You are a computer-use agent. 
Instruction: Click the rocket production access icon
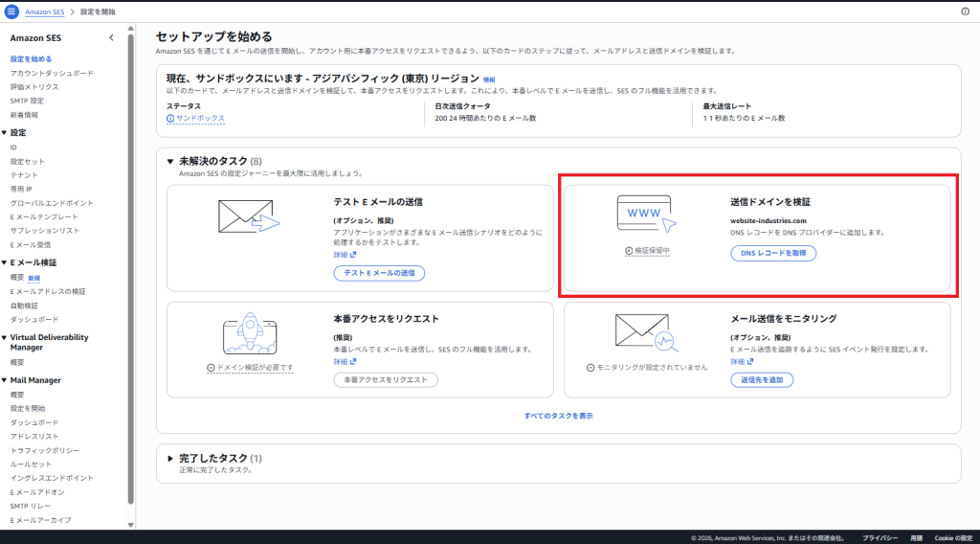coord(248,335)
